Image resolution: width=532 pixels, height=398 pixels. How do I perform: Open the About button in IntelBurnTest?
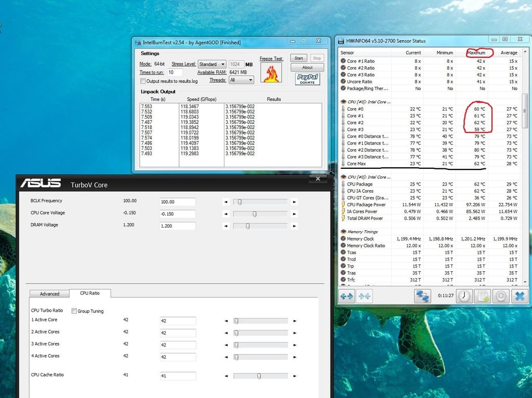click(x=308, y=68)
